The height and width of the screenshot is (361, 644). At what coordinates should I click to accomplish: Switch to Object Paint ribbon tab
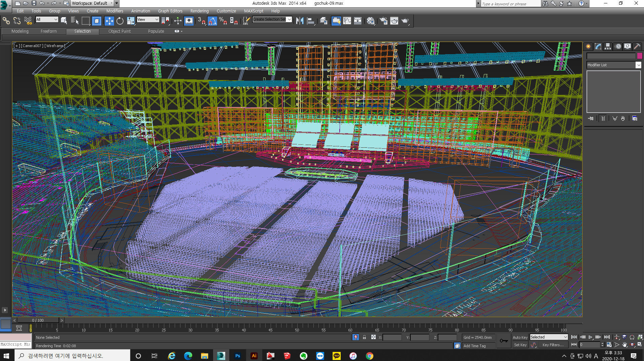[119, 31]
